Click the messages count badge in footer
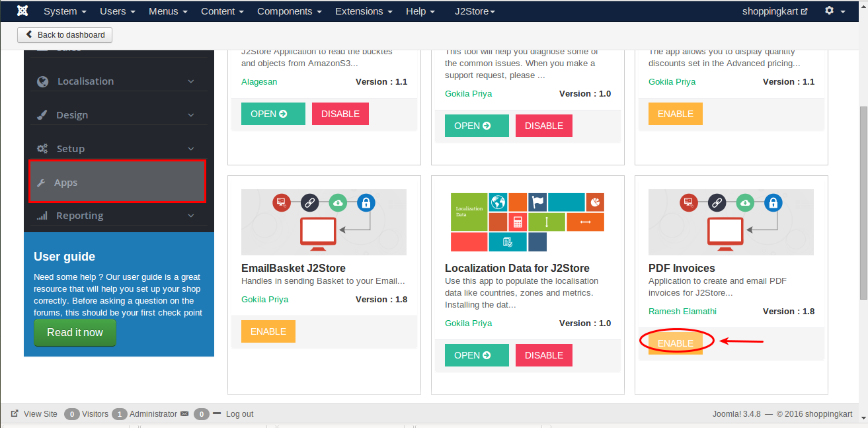Image resolution: width=868 pixels, height=428 pixels. [202, 414]
